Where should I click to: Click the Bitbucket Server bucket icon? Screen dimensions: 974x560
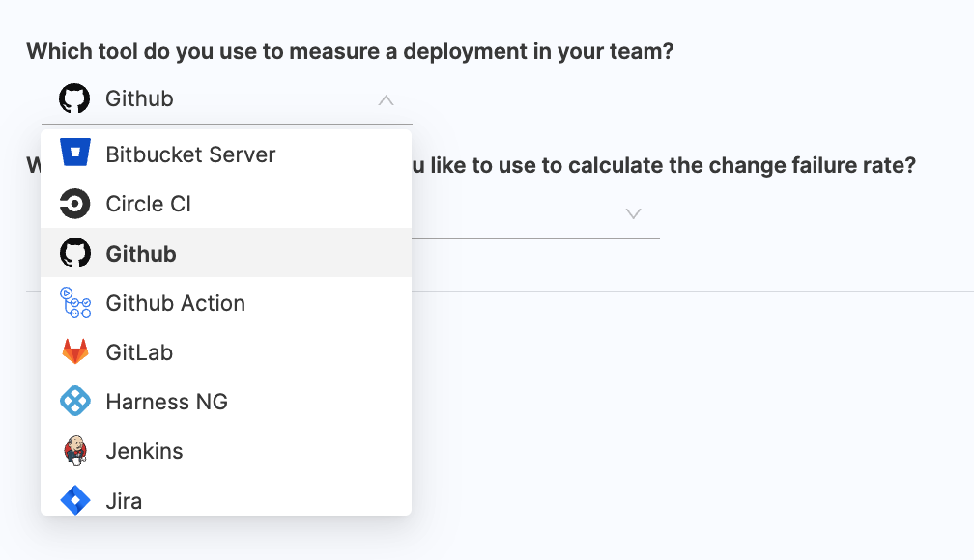click(74, 154)
